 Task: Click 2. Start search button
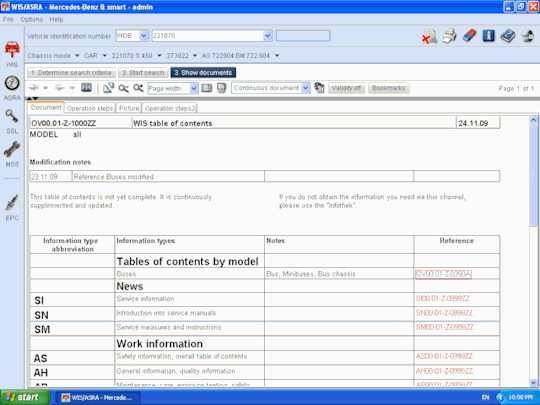point(143,73)
